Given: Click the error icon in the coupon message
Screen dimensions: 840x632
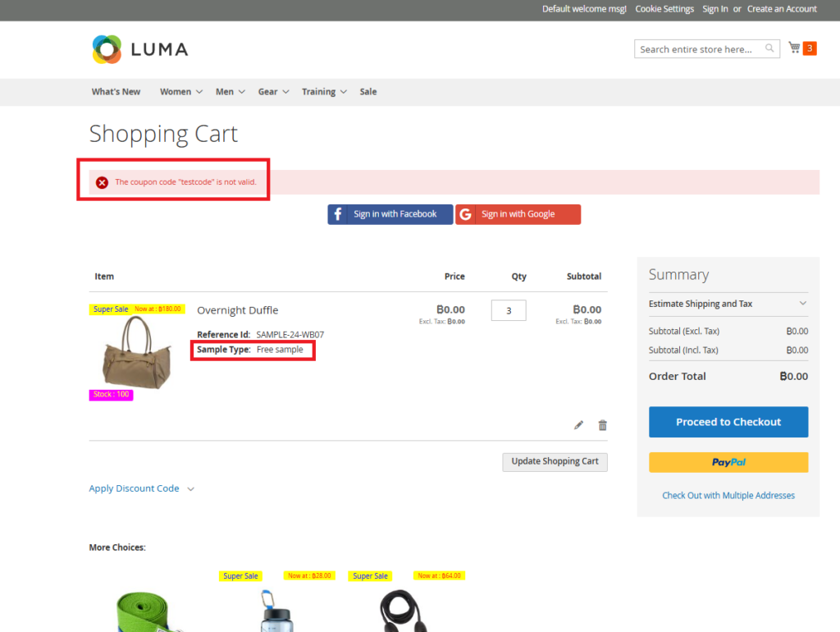Looking at the screenshot, I should (x=102, y=182).
